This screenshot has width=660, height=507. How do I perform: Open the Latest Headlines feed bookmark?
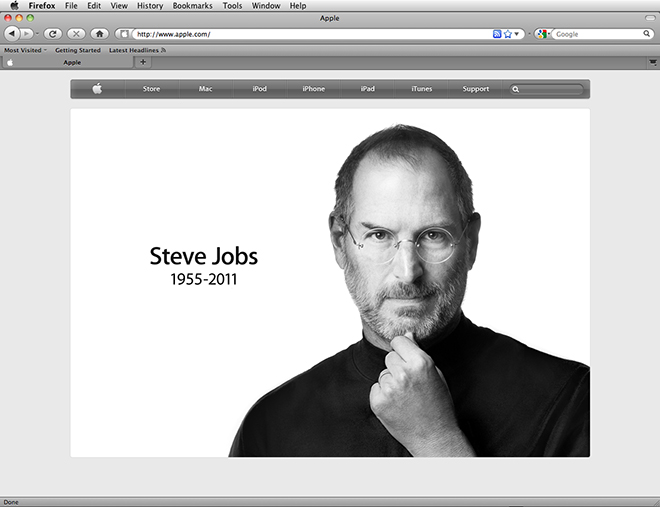tap(137, 50)
